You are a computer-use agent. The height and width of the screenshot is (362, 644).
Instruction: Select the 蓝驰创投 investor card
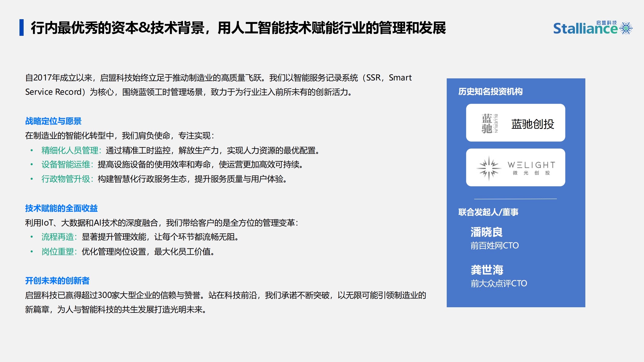pyautogui.click(x=516, y=123)
